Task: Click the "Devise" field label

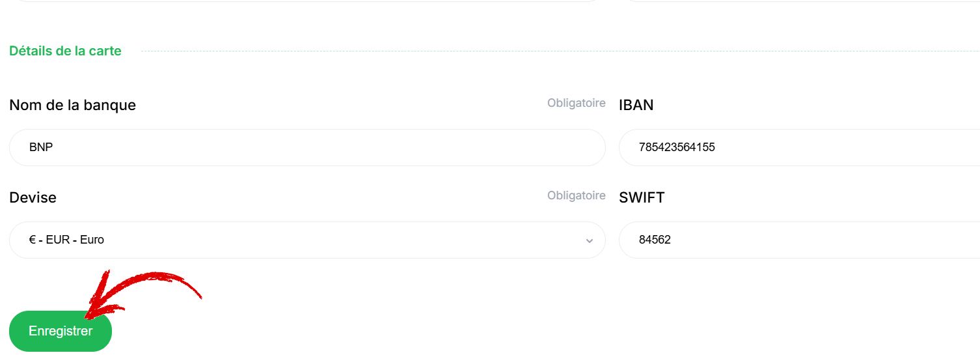Action: pyautogui.click(x=33, y=197)
